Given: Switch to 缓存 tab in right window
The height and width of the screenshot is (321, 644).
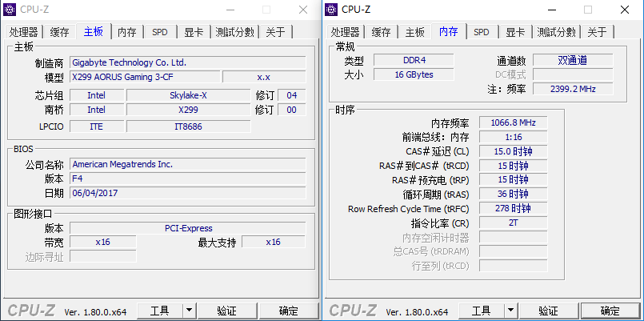Looking at the screenshot, I should click(x=381, y=32).
